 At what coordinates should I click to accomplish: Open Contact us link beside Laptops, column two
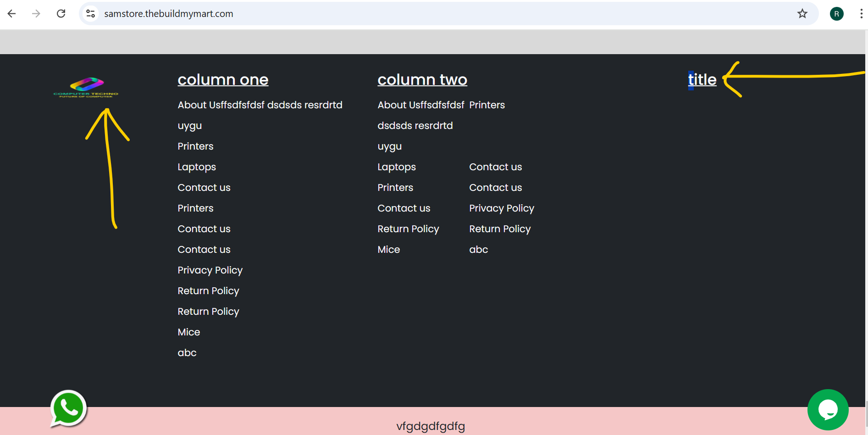click(496, 167)
